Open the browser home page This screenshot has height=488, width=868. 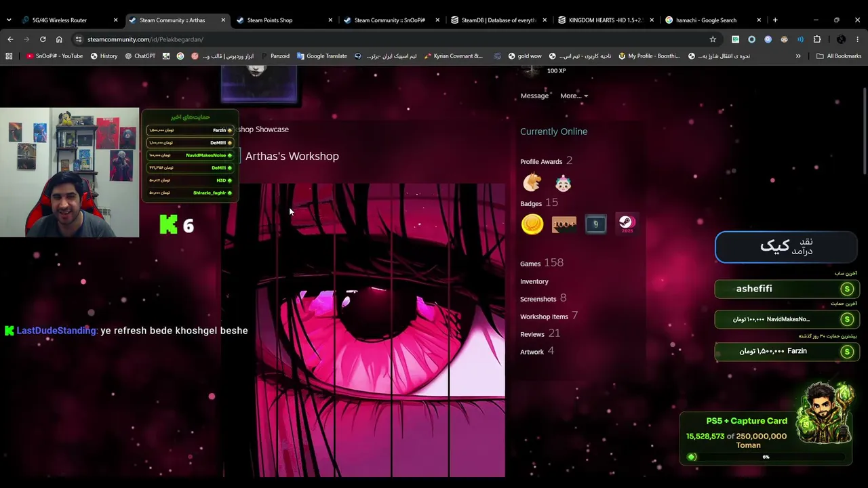tap(59, 39)
